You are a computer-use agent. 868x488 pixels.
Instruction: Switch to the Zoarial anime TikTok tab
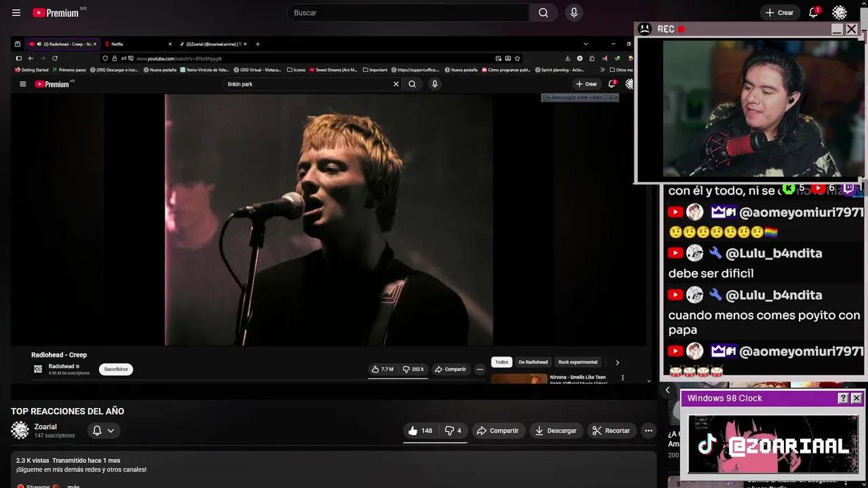(x=212, y=44)
